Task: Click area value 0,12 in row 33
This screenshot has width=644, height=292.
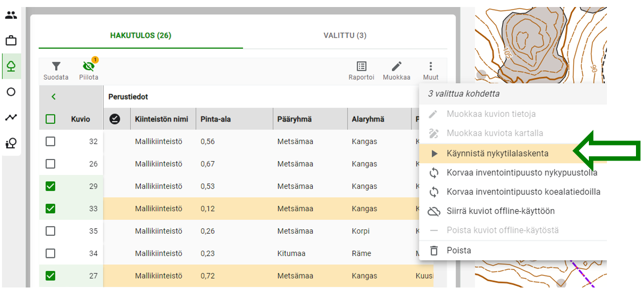Action: tap(207, 208)
